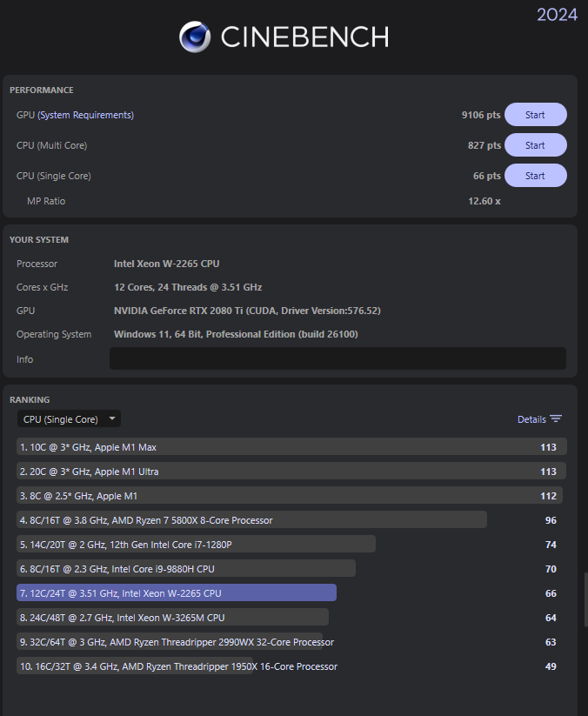Click the 2024 version label
The height and width of the screenshot is (716, 588).
(557, 15)
